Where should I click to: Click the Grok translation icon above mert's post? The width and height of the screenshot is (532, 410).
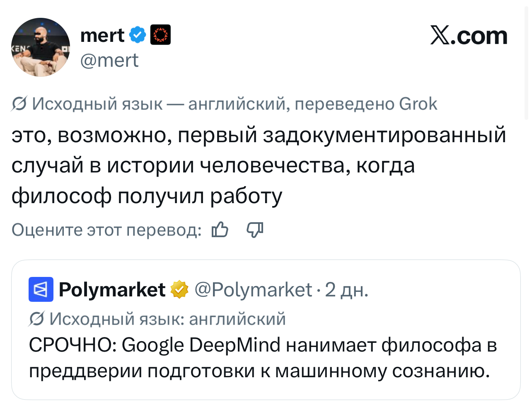19,104
